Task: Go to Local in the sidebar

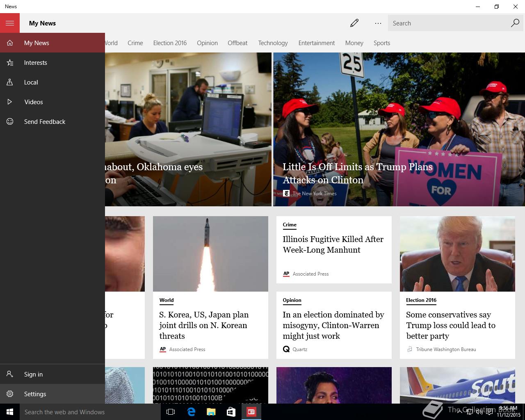Action: pyautogui.click(x=52, y=82)
